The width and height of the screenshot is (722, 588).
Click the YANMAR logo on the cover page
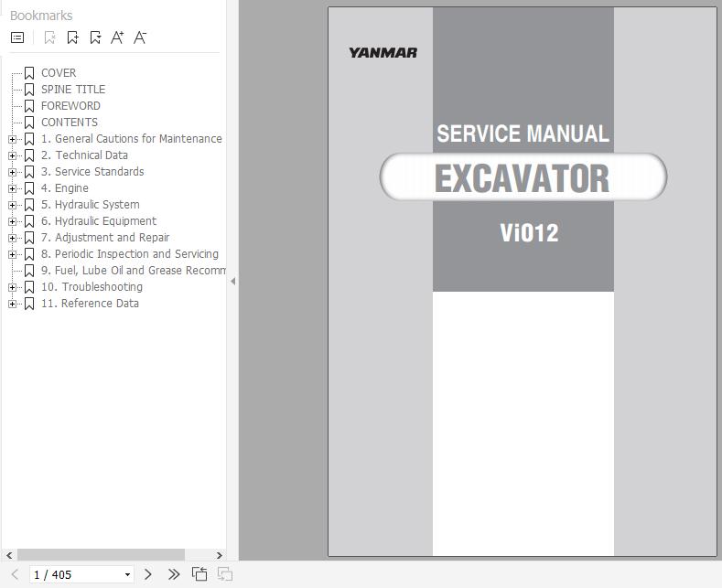(x=383, y=53)
